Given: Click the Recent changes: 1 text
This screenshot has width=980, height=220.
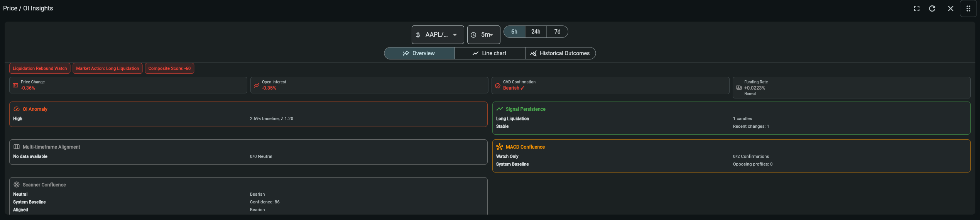Looking at the screenshot, I should [751, 127].
